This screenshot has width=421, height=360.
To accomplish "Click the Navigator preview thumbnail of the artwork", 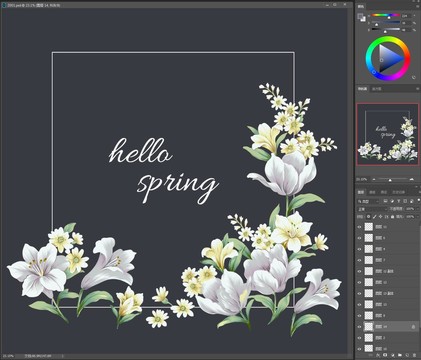I will point(388,134).
